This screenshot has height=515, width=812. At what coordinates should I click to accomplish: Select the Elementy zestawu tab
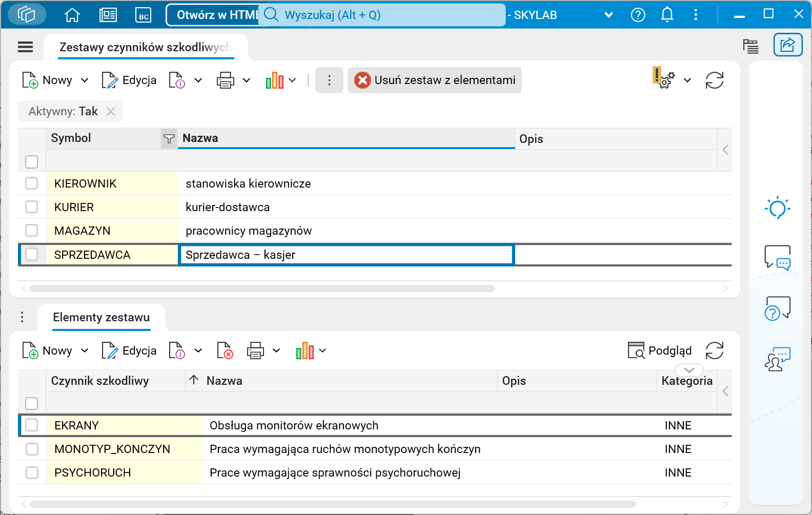pyautogui.click(x=101, y=318)
